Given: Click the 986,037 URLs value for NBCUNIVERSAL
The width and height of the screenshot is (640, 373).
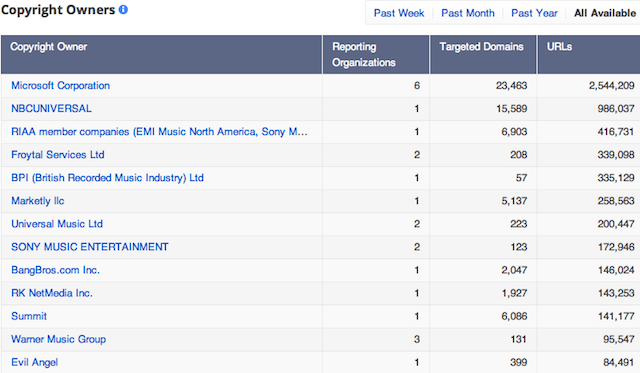Looking at the screenshot, I should (616, 109).
